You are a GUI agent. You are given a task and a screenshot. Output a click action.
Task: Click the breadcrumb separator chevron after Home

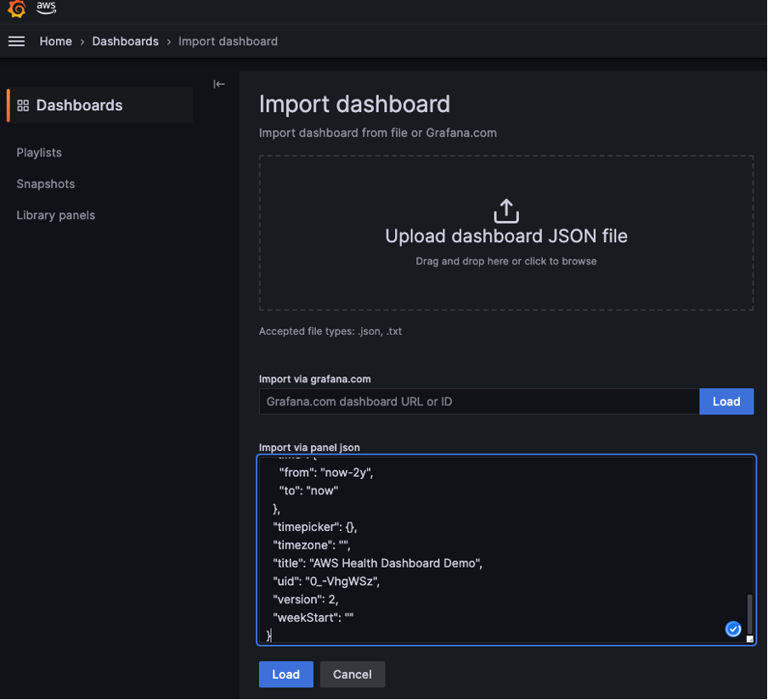(x=82, y=41)
